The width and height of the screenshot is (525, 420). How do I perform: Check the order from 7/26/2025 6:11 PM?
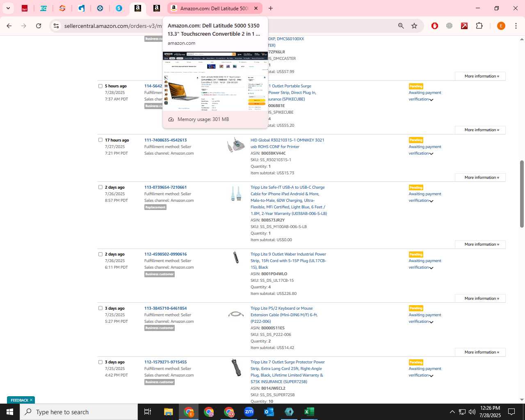(x=100, y=254)
